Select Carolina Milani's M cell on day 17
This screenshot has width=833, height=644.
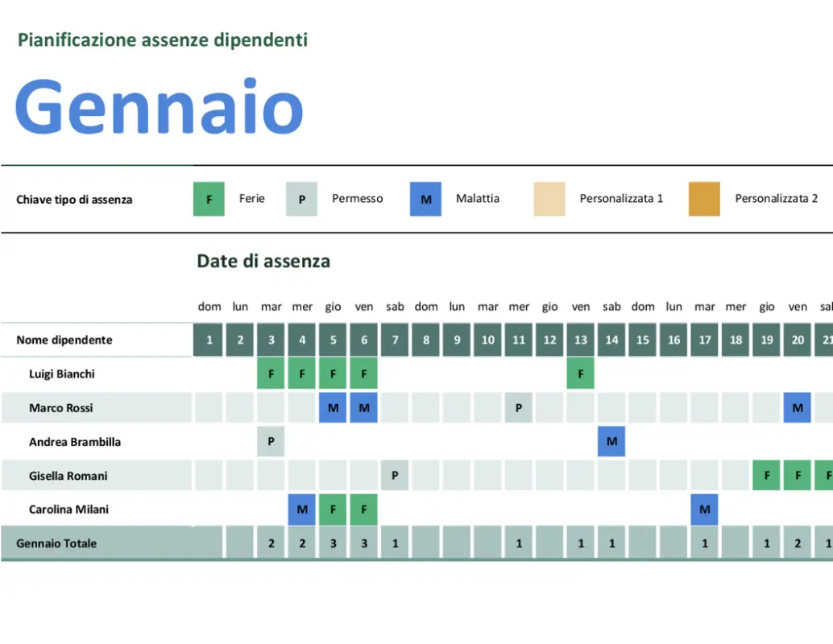704,509
